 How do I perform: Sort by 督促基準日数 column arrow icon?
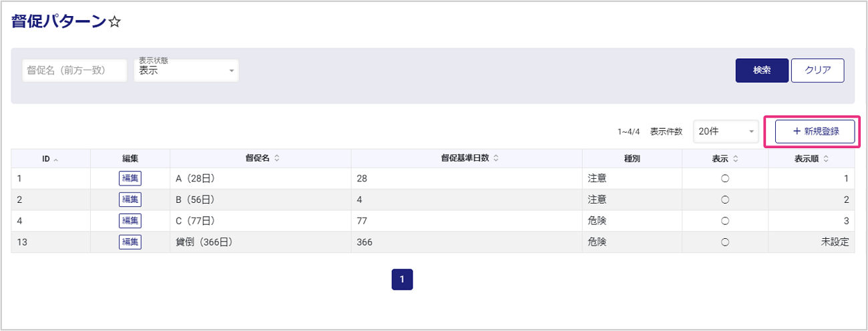pyautogui.click(x=496, y=159)
